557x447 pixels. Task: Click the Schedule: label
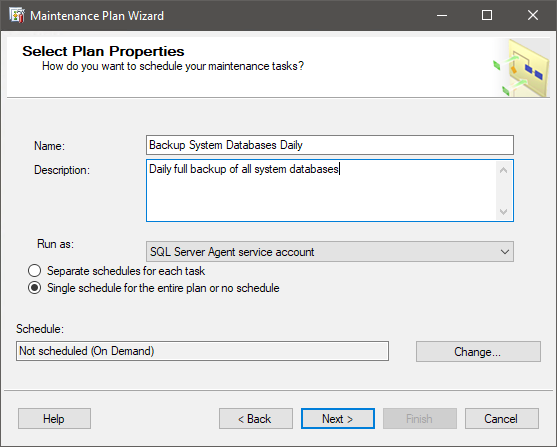click(40, 329)
